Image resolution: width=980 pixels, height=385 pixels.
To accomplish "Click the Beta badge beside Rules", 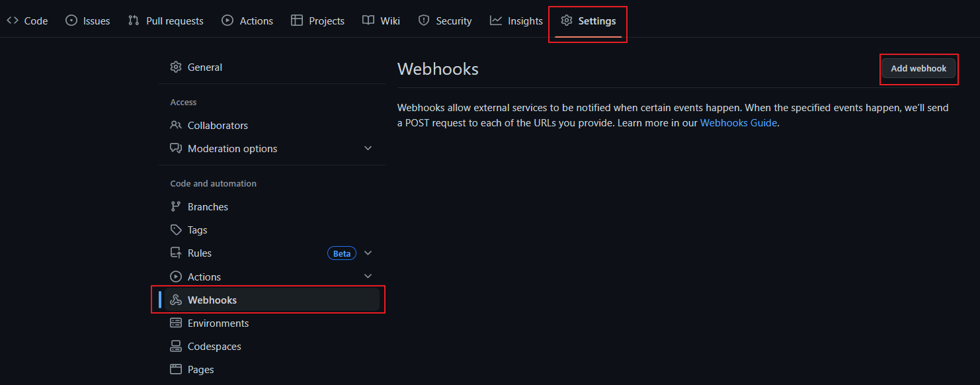I will [x=342, y=253].
